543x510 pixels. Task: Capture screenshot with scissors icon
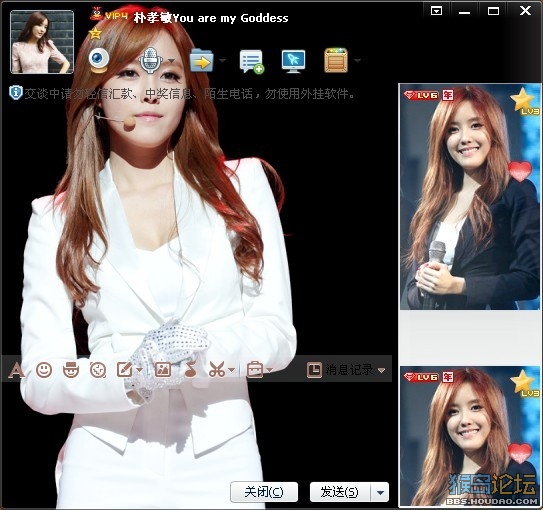click(217, 370)
